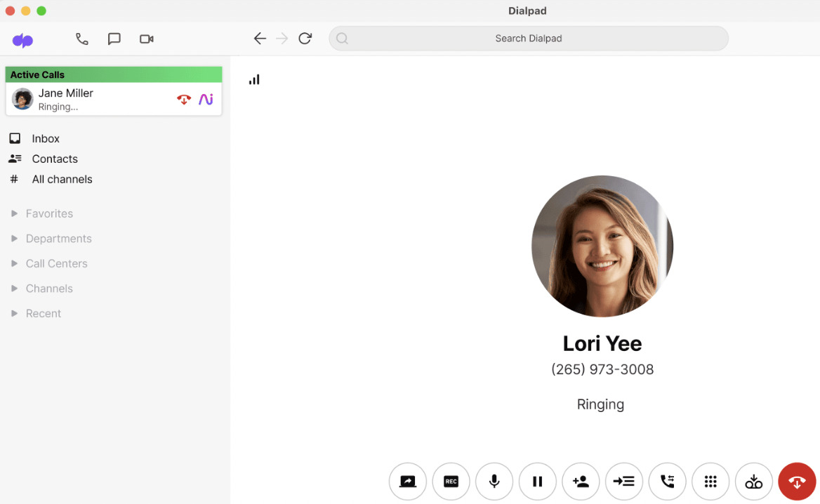
Task: Open All channels
Action: click(x=62, y=179)
